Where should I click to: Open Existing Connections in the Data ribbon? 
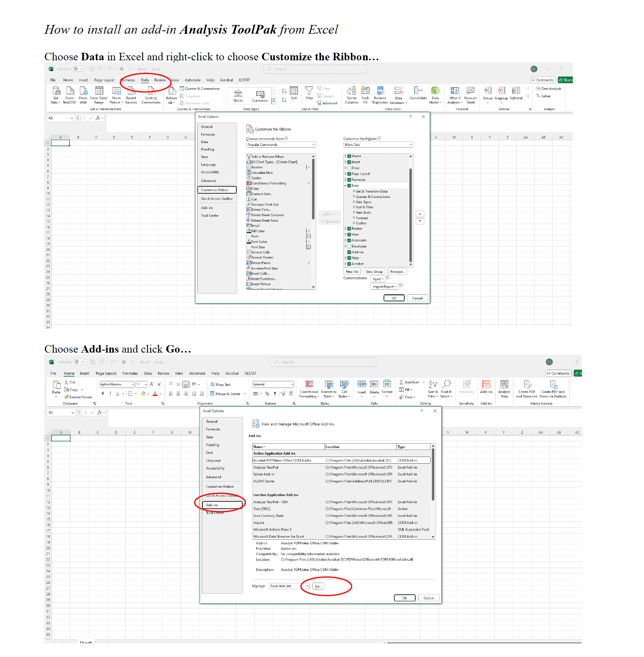pyautogui.click(x=151, y=95)
